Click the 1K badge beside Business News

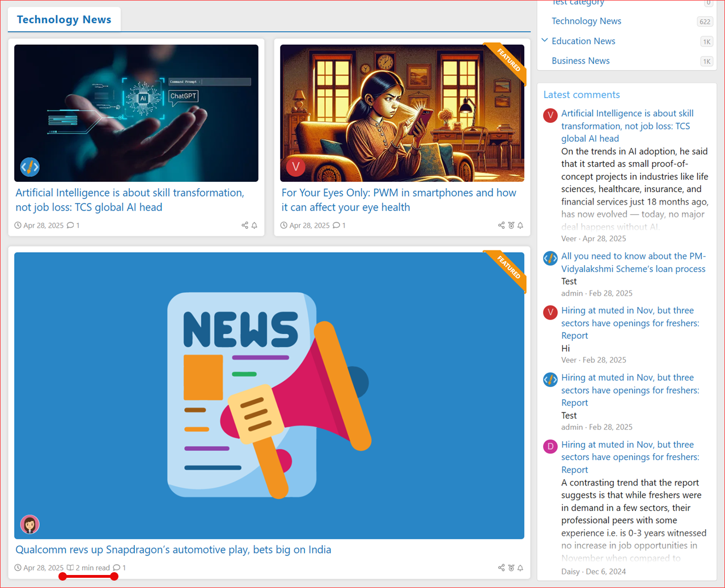click(x=706, y=61)
